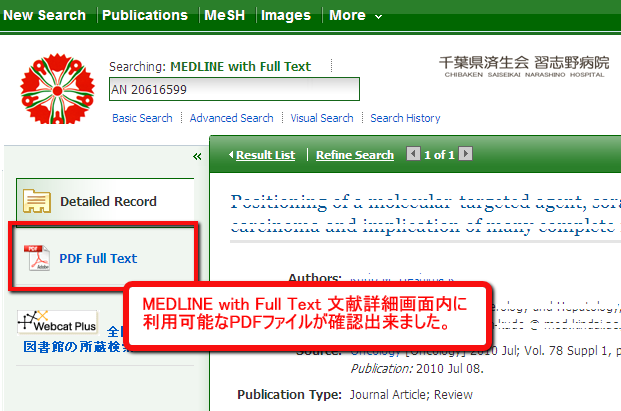The width and height of the screenshot is (621, 411).
Task: Click the red flower hospital logo
Action: point(57,89)
